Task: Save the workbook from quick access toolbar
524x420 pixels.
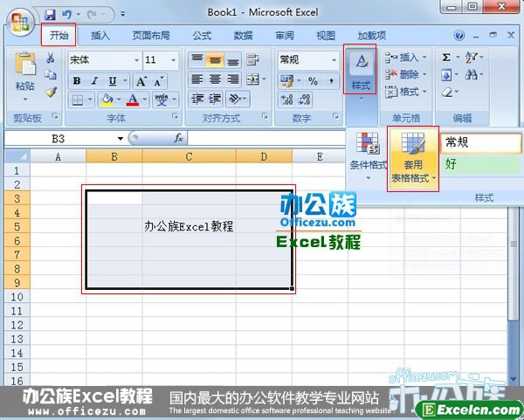Action: tap(50, 14)
